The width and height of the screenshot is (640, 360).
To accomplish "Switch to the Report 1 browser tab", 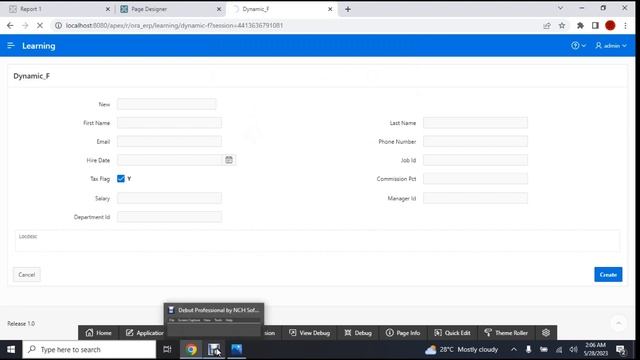I will pos(57,9).
